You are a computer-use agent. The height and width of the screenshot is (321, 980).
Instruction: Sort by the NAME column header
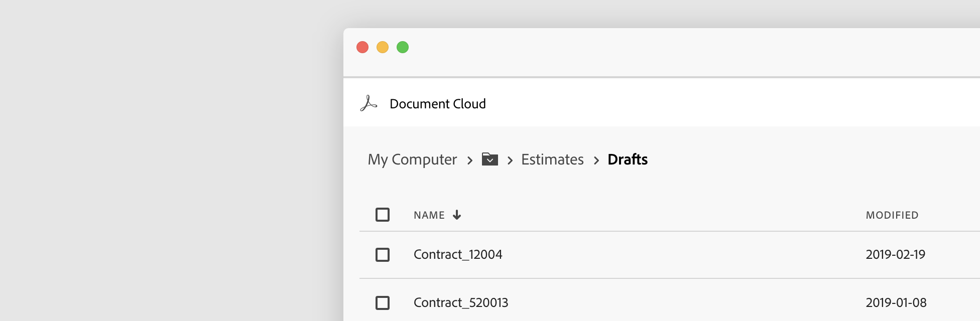429,215
